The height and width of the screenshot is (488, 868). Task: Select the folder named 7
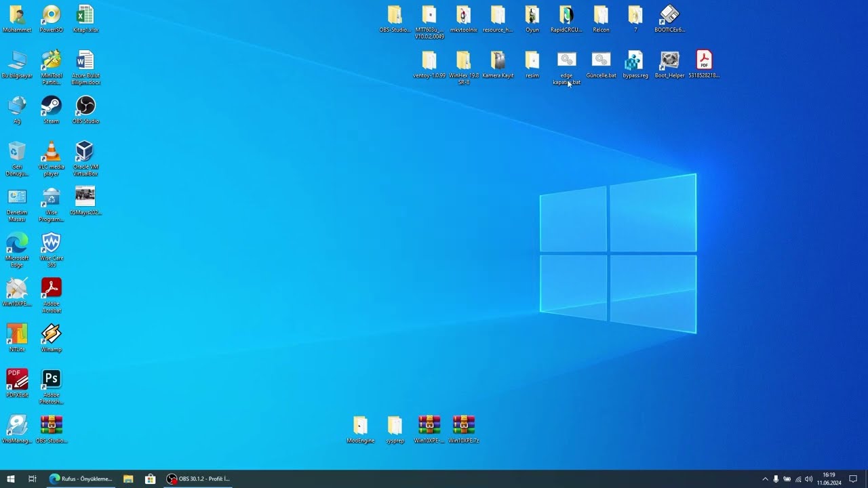pyautogui.click(x=635, y=19)
